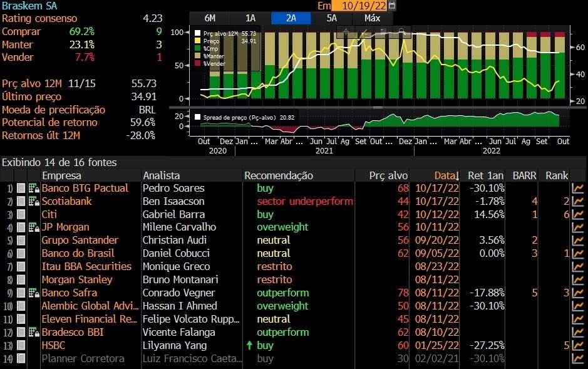Switch the chart to the 6M range
This screenshot has width=588, height=369.
[x=210, y=18]
